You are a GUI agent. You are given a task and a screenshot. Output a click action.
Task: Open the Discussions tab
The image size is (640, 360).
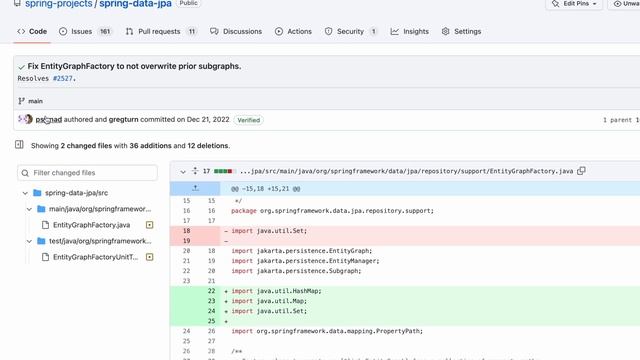point(236,31)
